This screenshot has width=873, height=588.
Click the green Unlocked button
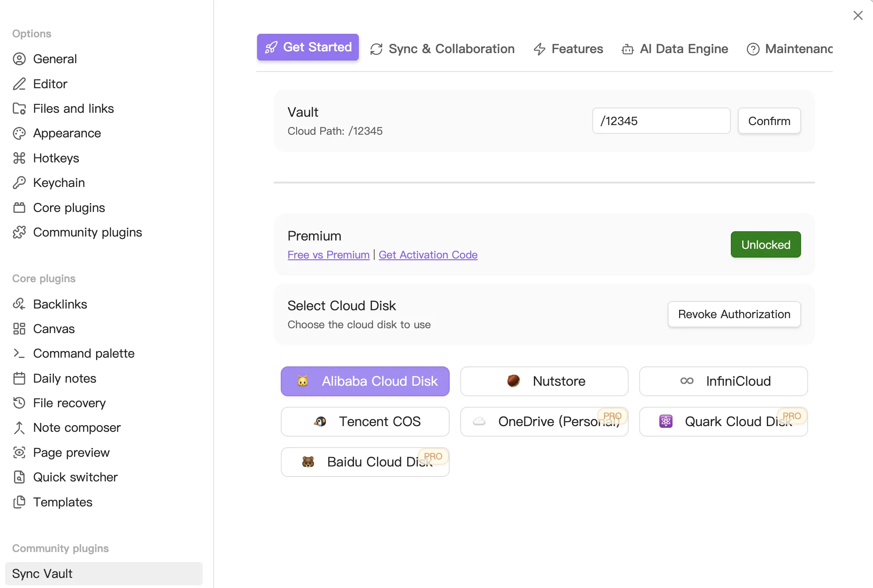(x=766, y=244)
